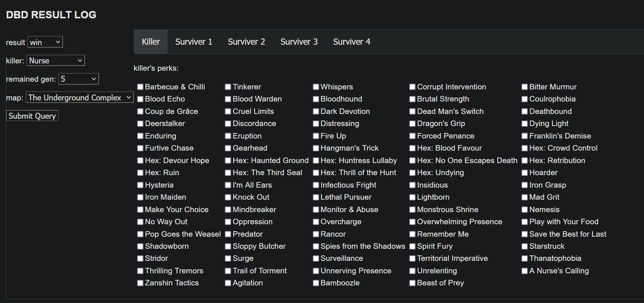
Task: Enable Hex: No One Escapes Death
Action: click(x=412, y=160)
